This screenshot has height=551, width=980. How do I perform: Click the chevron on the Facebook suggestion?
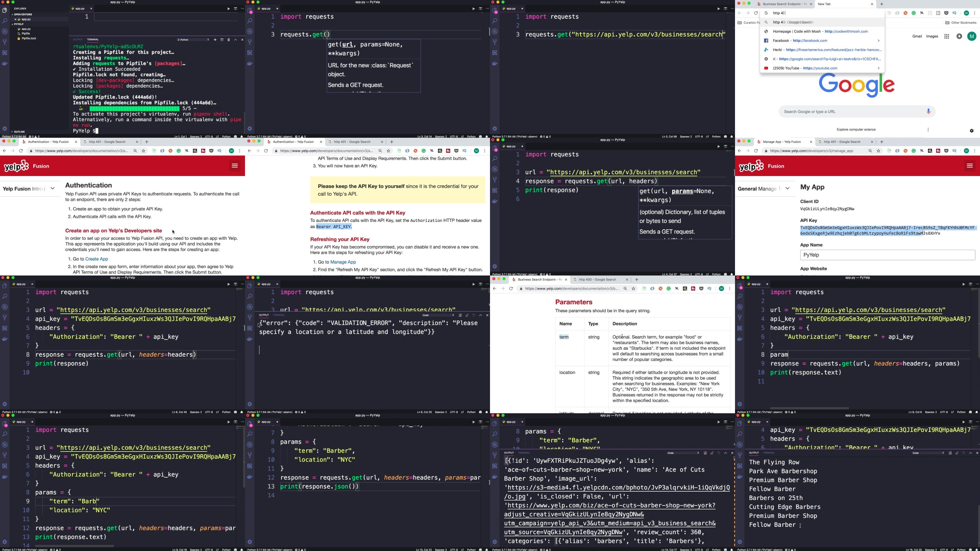878,41
